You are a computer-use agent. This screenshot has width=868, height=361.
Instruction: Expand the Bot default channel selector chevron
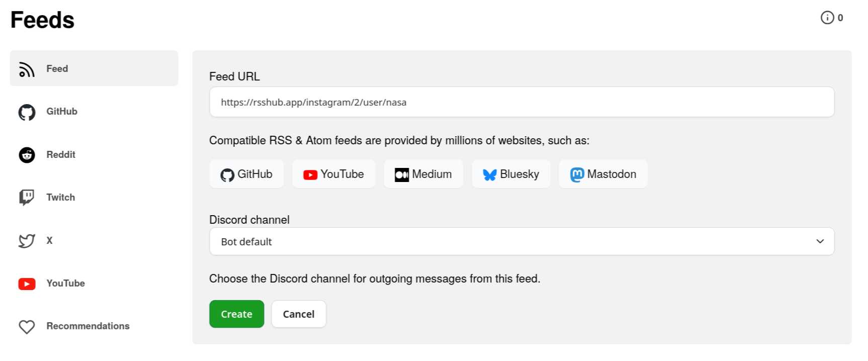(820, 241)
